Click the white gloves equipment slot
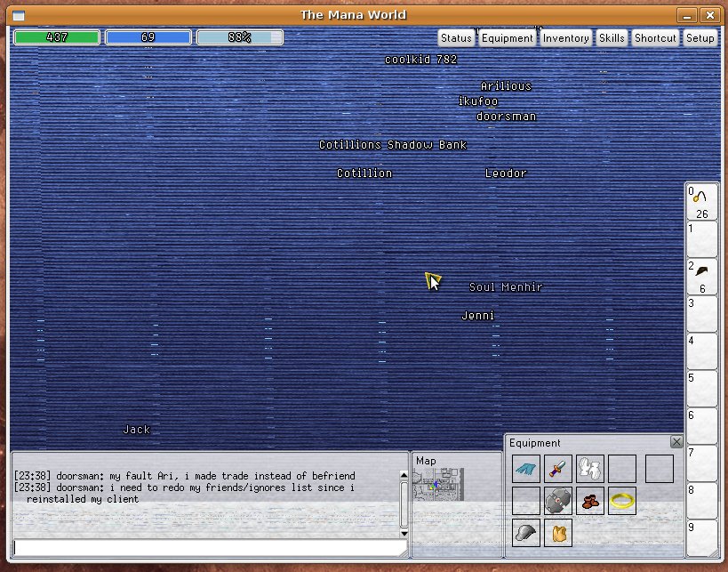 [590, 469]
